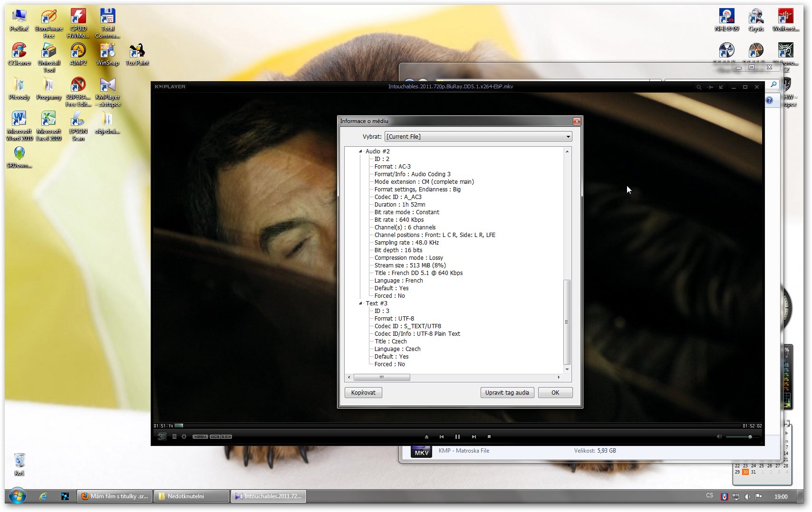Click the scroll up arrow in info tree
Viewport: 812px width, 512px height.
(x=567, y=152)
